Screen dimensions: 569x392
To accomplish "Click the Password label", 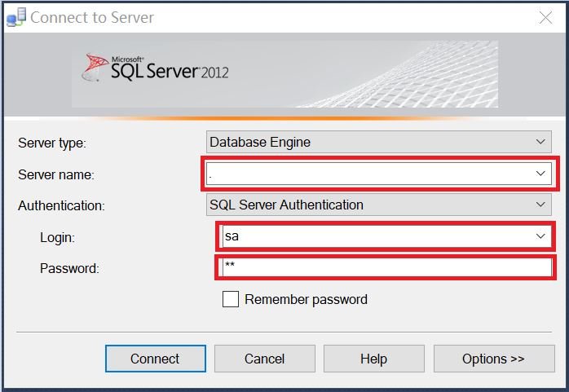I will pos(69,268).
